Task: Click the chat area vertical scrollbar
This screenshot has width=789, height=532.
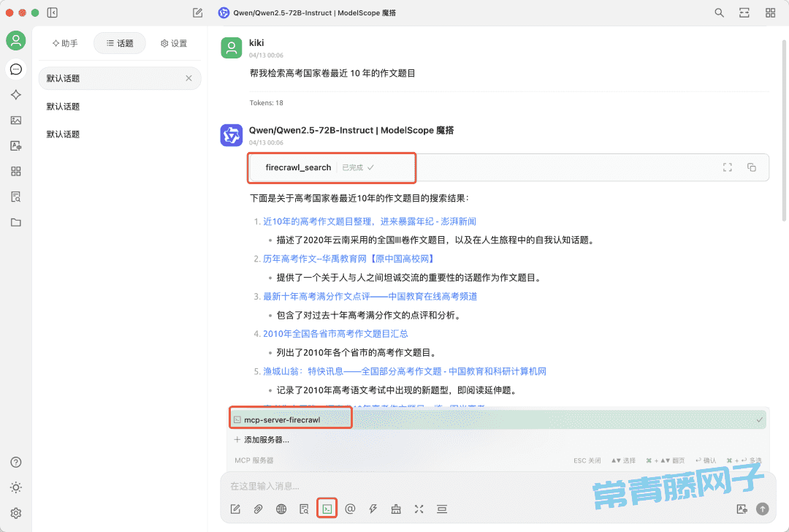Action: (x=784, y=131)
